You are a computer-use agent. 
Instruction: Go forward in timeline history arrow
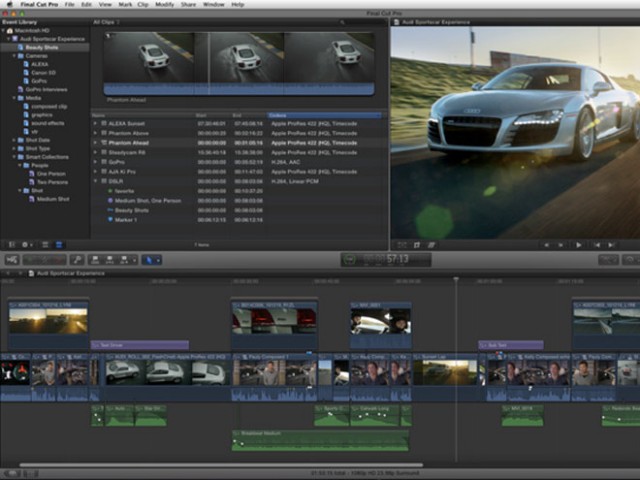pos(20,273)
